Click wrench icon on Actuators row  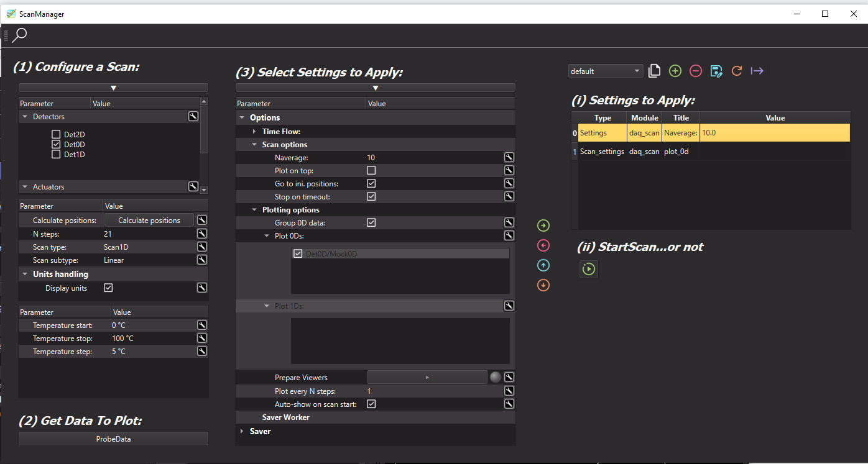coord(193,186)
